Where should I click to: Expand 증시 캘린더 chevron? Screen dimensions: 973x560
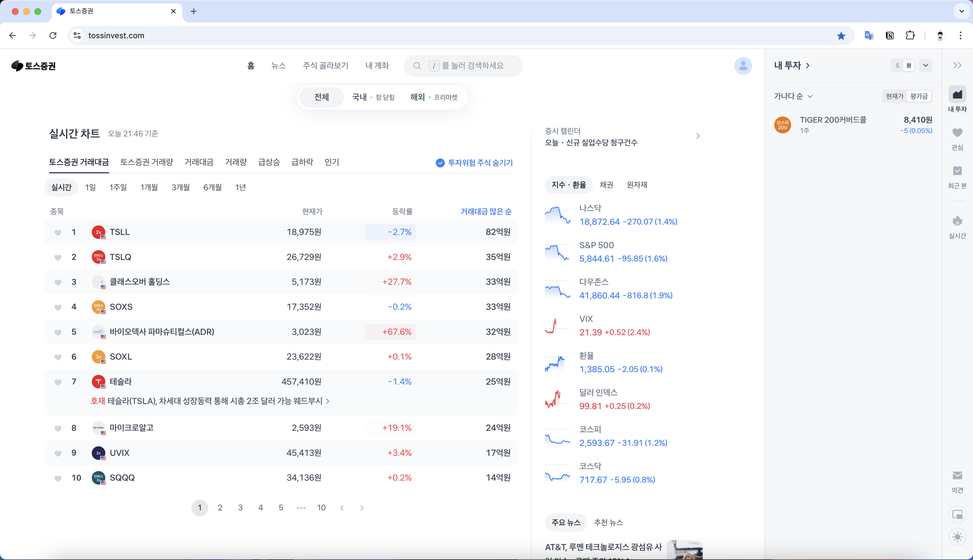[698, 136]
